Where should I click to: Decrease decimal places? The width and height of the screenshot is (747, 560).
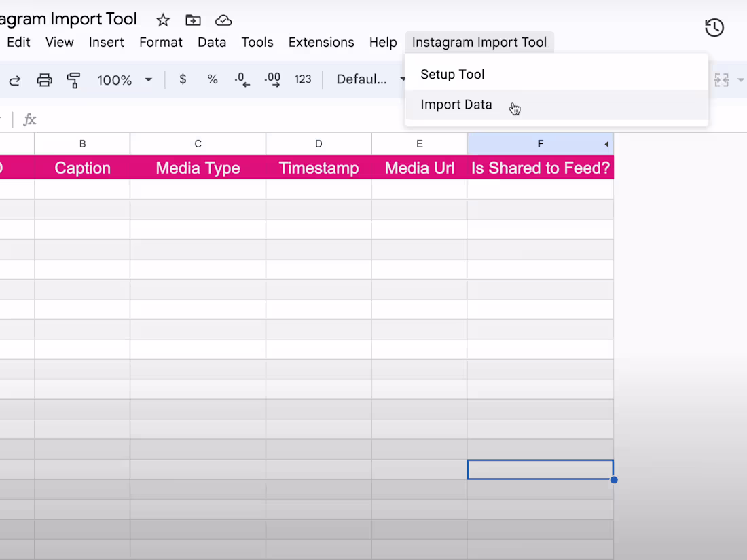click(242, 79)
